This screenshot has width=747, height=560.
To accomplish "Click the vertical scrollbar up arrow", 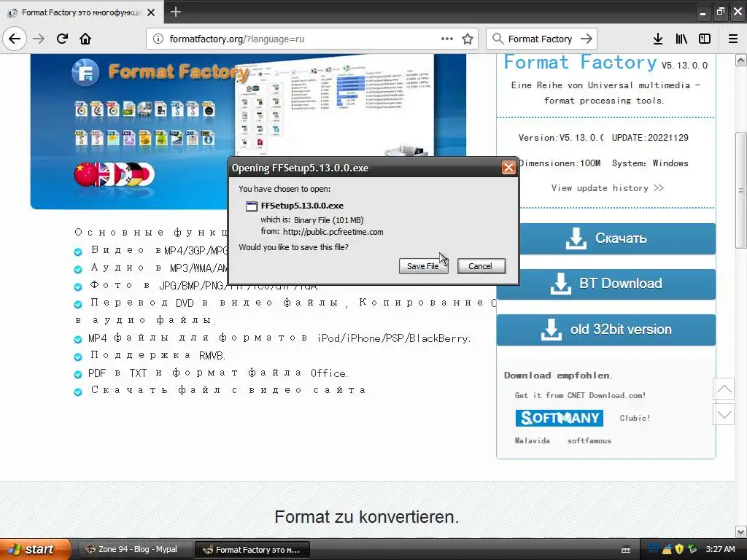I will 741,60.
